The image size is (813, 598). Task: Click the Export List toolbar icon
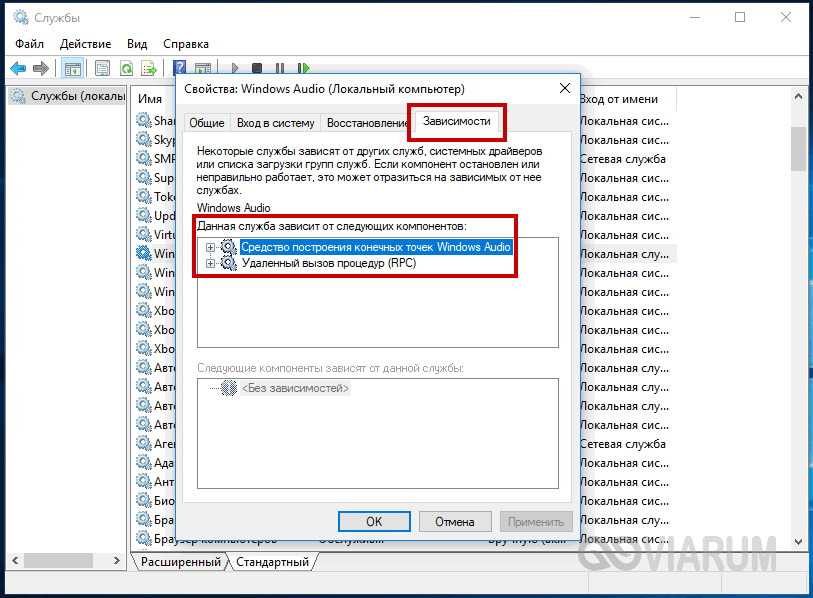[x=149, y=68]
